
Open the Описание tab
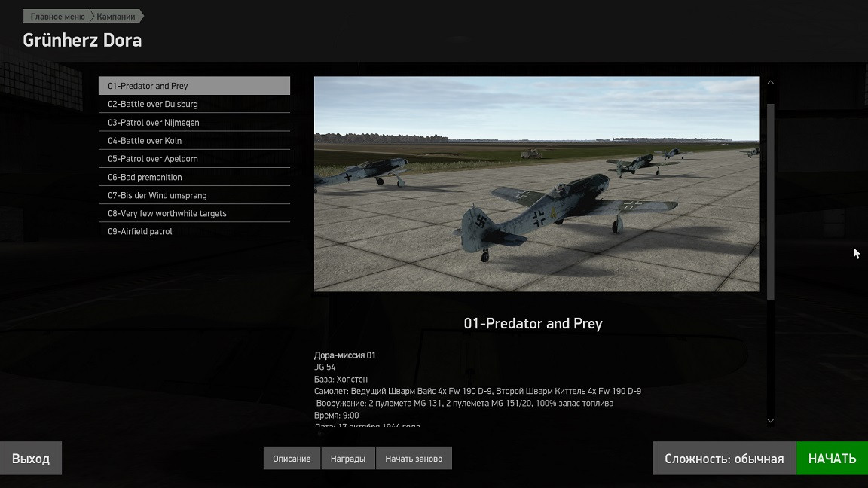(x=292, y=459)
